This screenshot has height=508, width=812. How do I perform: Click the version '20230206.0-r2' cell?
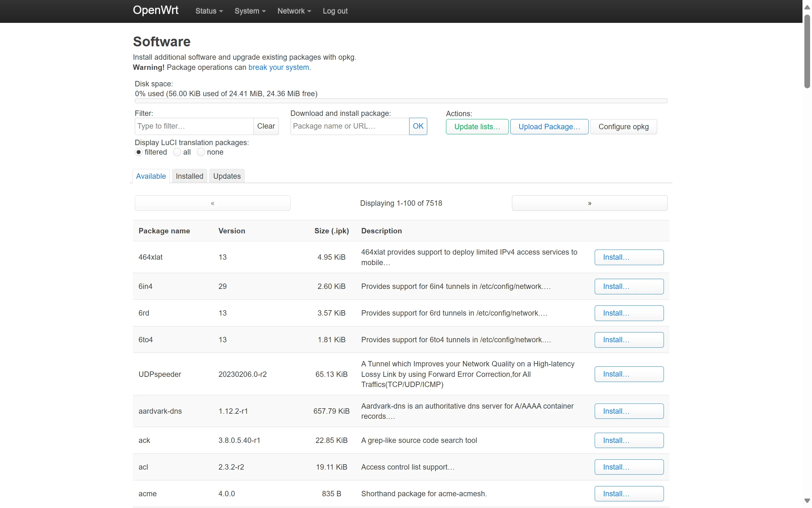coord(243,374)
